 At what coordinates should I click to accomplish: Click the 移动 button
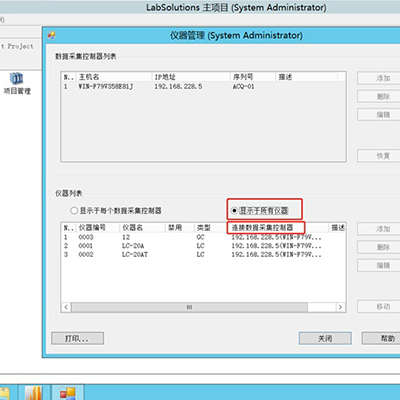point(379,306)
